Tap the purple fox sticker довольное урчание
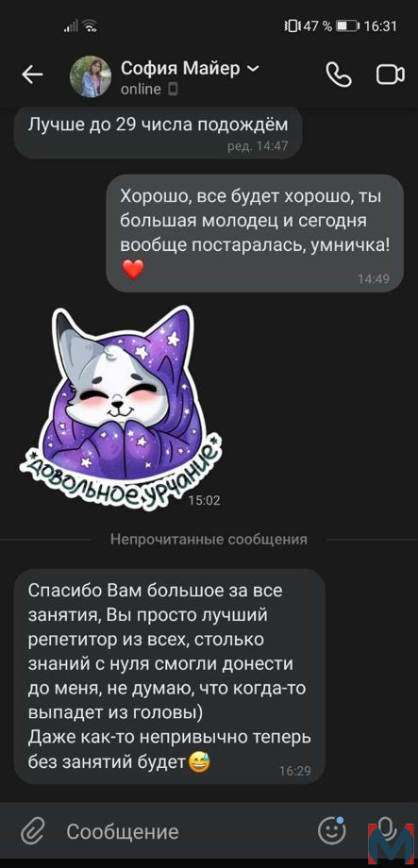 [x=123, y=408]
